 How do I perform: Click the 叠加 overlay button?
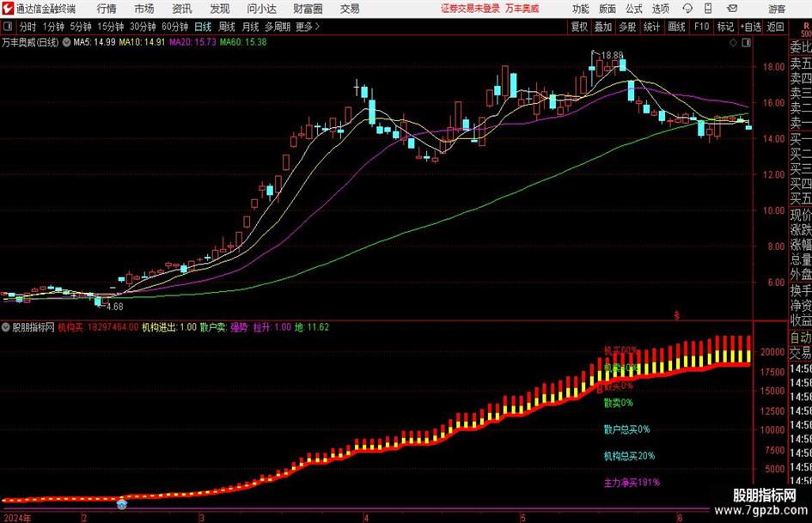click(x=603, y=27)
